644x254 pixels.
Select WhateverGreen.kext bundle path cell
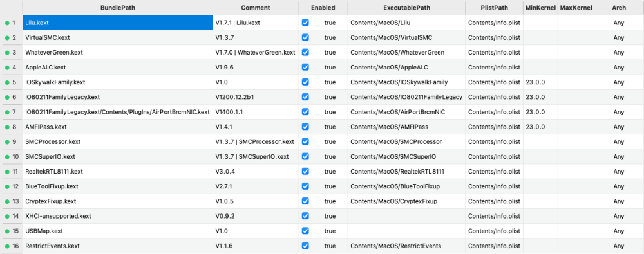[117, 53]
